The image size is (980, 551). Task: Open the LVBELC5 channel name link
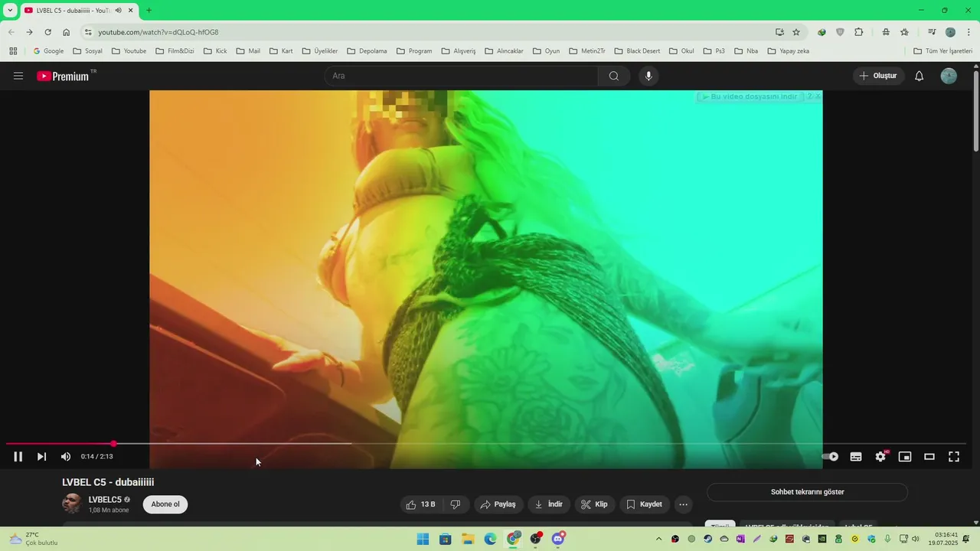click(x=105, y=500)
